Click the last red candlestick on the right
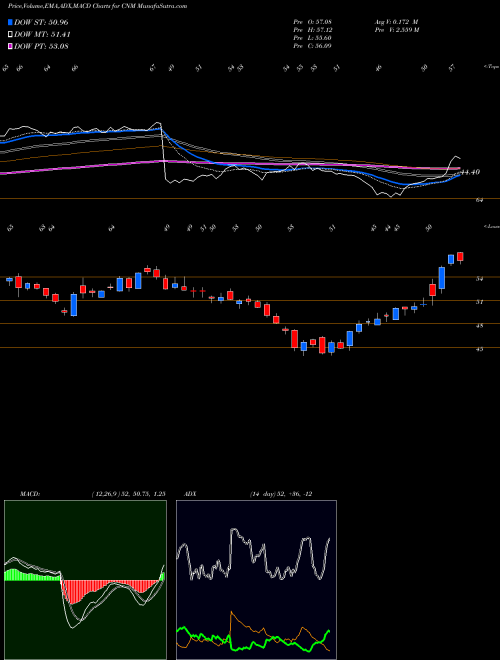The height and width of the screenshot is (660, 500). pyautogui.click(x=460, y=257)
